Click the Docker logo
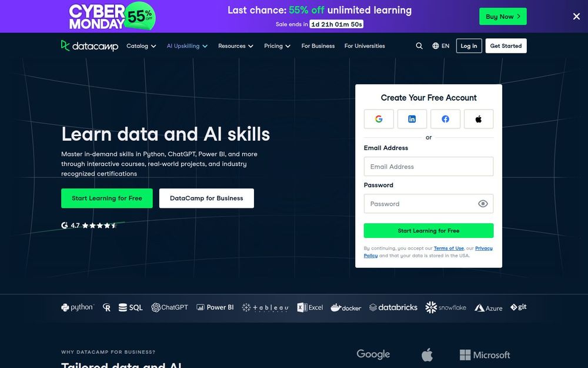588x368 pixels. (346, 307)
